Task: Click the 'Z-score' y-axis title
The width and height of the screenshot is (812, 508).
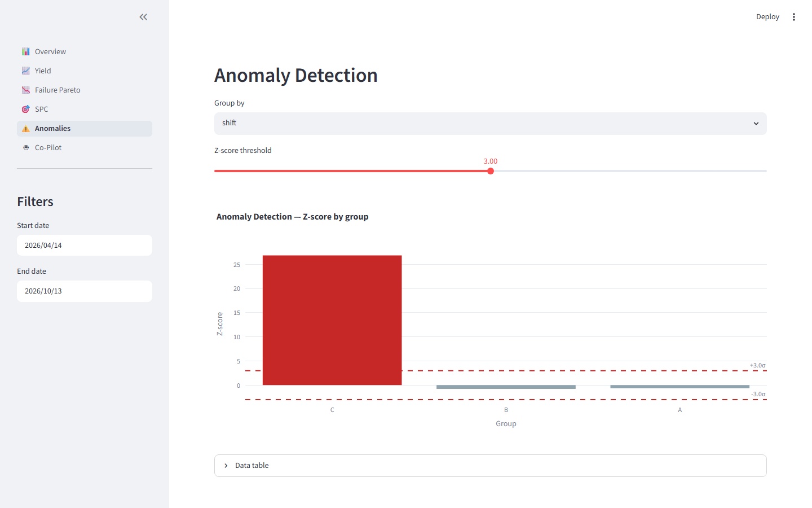Action: pyautogui.click(x=220, y=324)
